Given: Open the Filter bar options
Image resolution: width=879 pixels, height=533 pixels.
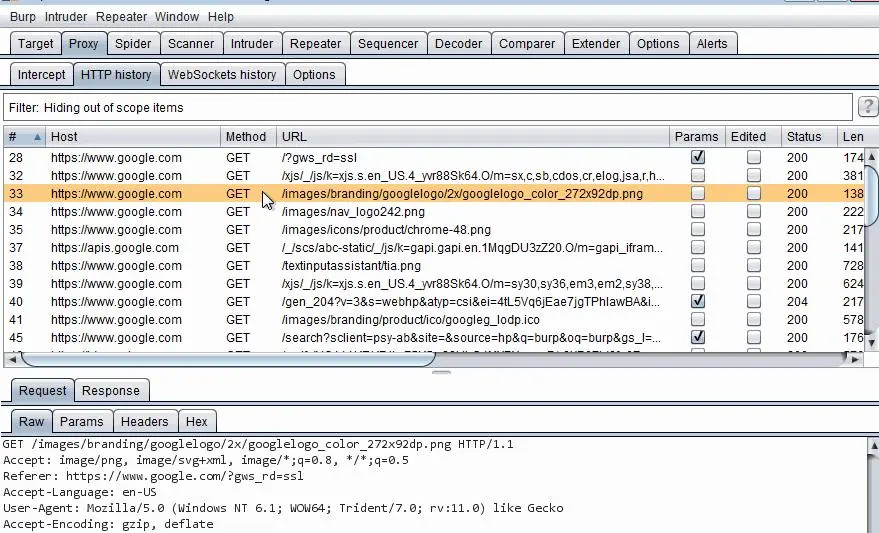Looking at the screenshot, I should click(x=428, y=108).
